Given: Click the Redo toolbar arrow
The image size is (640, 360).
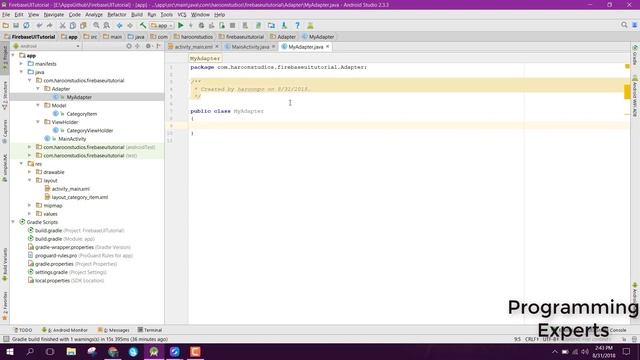Looking at the screenshot, I should (50, 25).
